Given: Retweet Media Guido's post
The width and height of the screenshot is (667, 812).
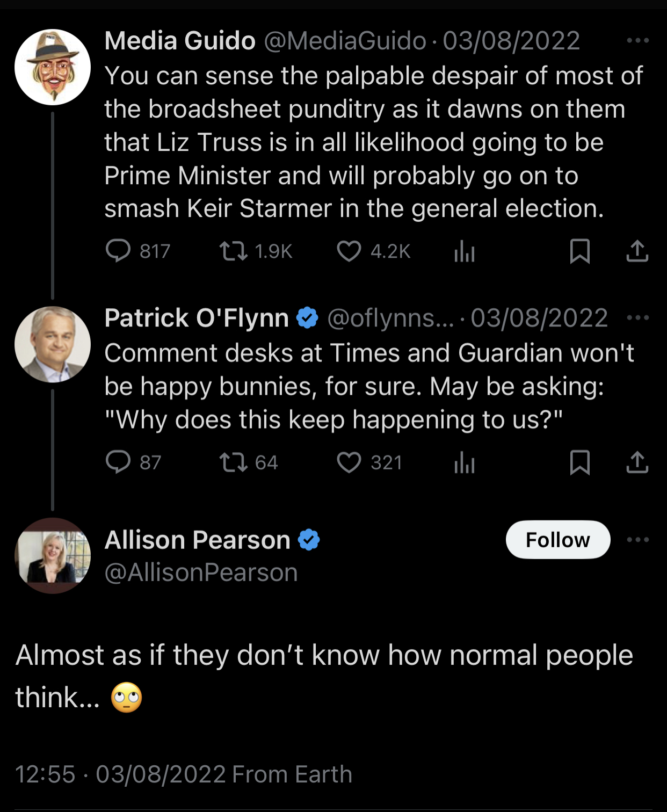Looking at the screenshot, I should (234, 251).
